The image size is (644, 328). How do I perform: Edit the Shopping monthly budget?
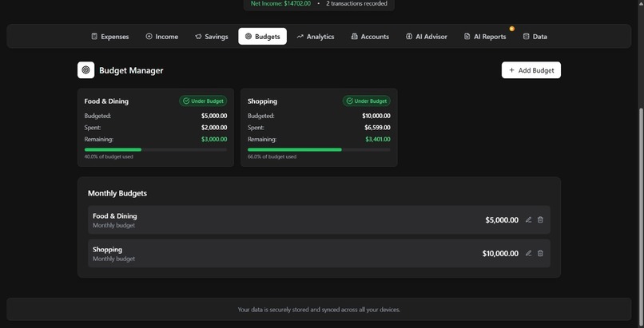click(529, 253)
